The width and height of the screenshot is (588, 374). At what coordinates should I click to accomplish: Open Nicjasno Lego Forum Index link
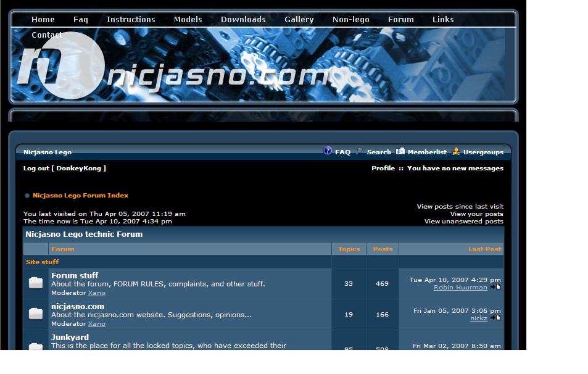(80, 196)
